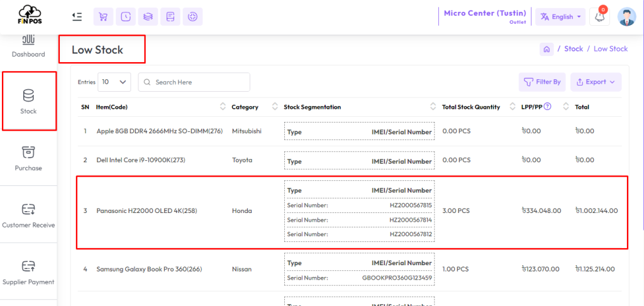
Task: Open the clock shortcut icon in the top bar
Action: [x=126, y=16]
